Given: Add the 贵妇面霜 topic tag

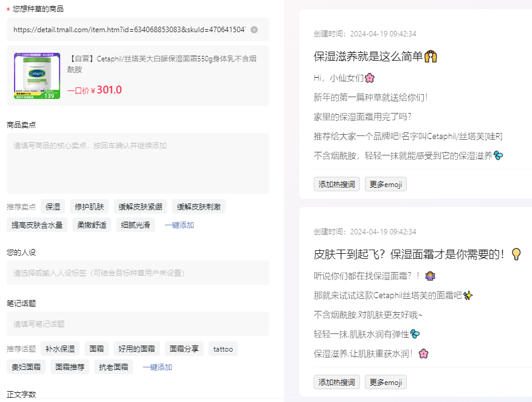Looking at the screenshot, I should click(x=26, y=367).
